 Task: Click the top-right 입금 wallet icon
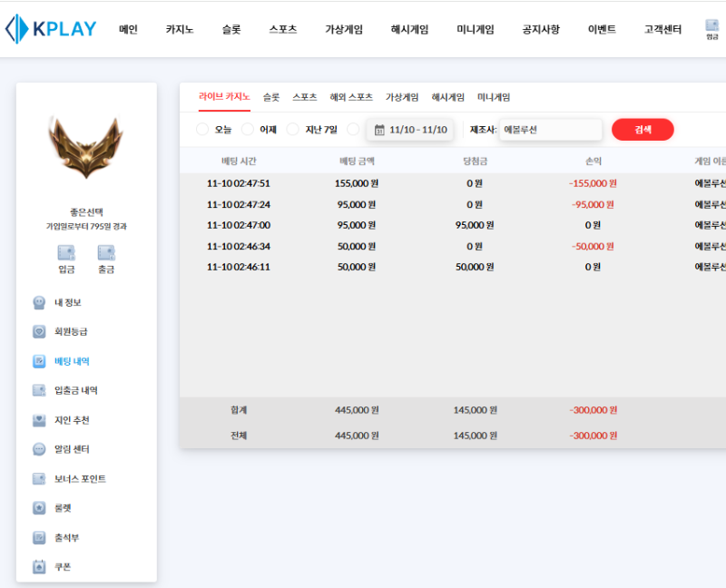point(711,27)
